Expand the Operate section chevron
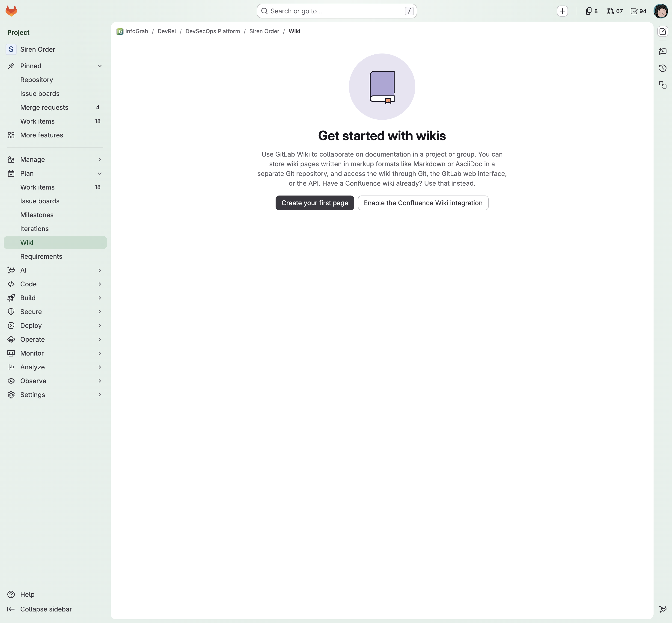This screenshot has width=672, height=623. [x=99, y=339]
